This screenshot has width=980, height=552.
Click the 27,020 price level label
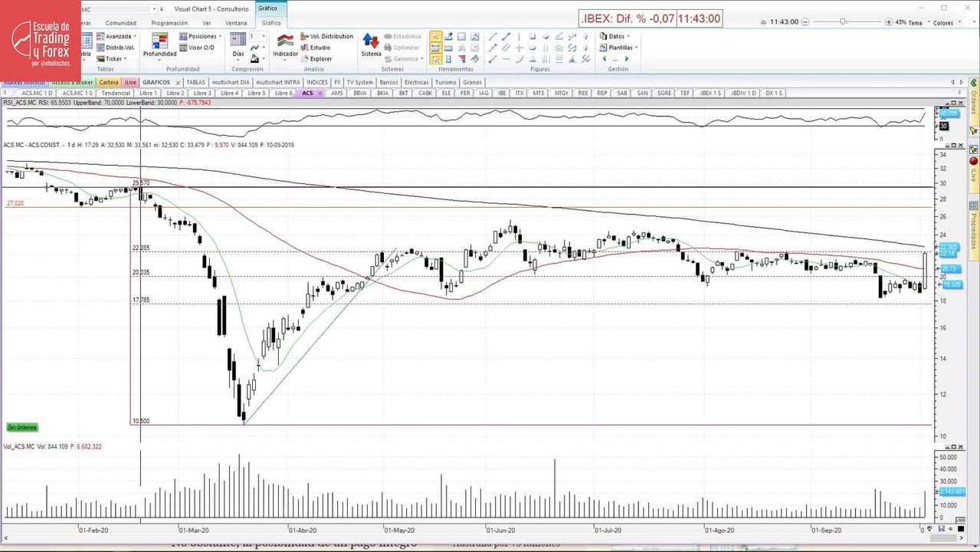click(15, 203)
